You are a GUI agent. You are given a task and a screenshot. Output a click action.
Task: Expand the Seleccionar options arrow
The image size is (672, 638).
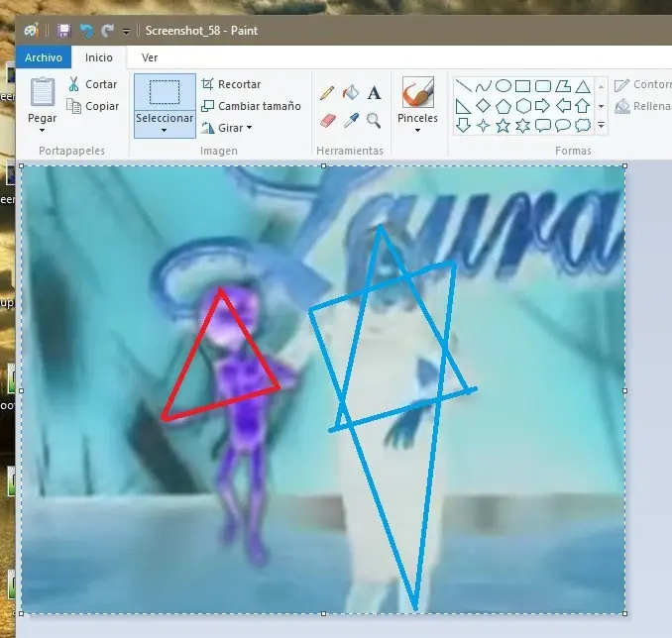[x=165, y=130]
